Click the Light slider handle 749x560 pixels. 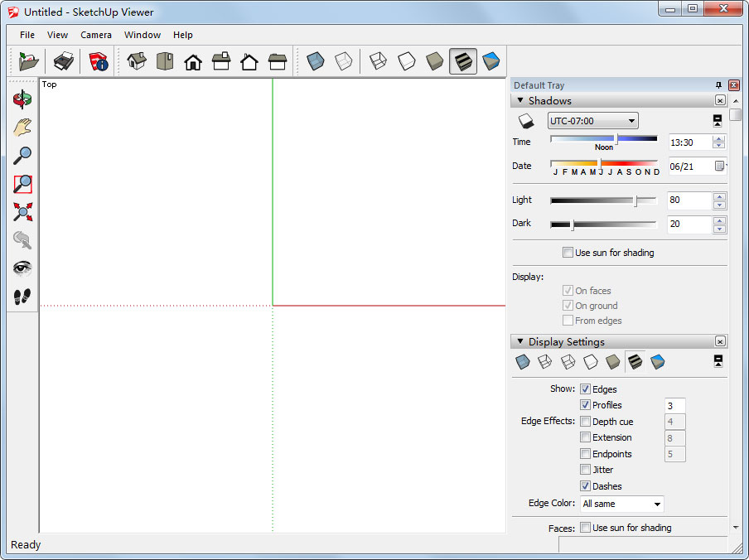(635, 200)
